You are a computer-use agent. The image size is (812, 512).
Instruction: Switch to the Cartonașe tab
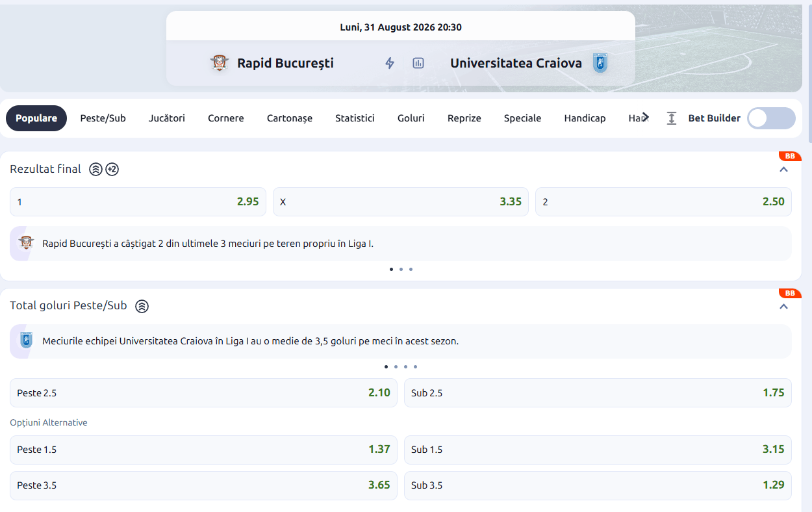point(290,118)
